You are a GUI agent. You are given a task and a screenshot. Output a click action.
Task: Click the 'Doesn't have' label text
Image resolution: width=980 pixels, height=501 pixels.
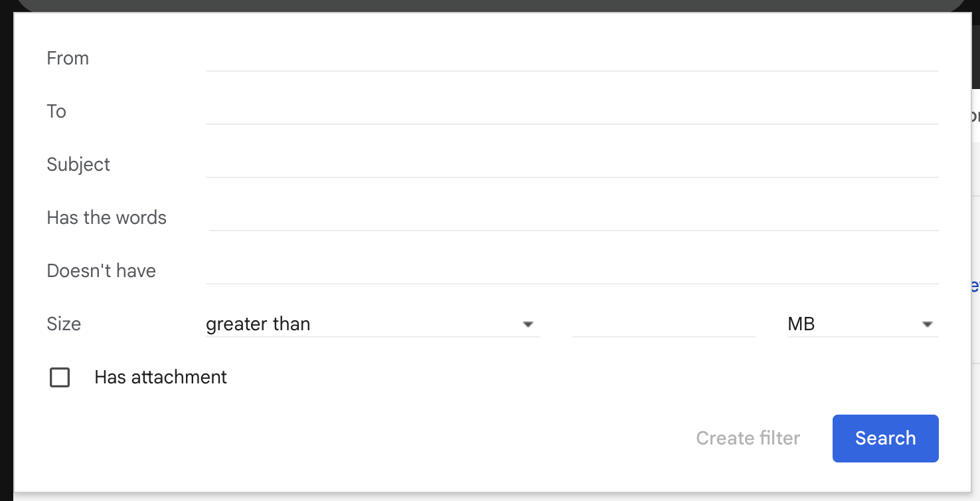pyautogui.click(x=101, y=271)
